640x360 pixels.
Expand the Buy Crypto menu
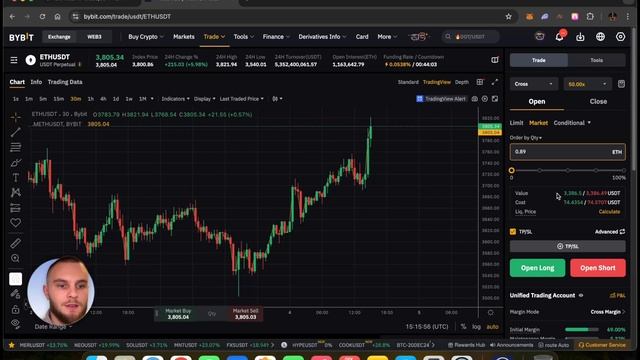coord(146,37)
